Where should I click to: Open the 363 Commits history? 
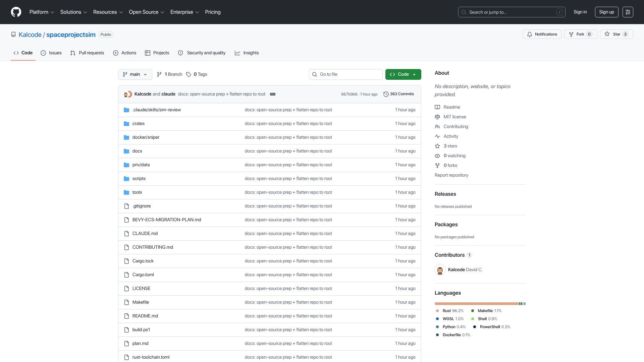tap(398, 94)
